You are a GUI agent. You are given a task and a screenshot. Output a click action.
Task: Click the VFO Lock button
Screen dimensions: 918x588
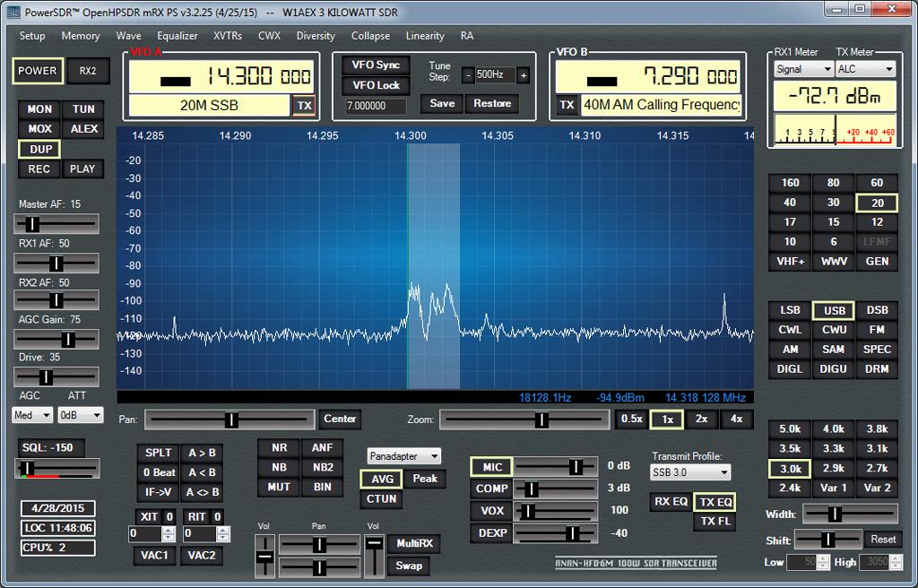376,85
